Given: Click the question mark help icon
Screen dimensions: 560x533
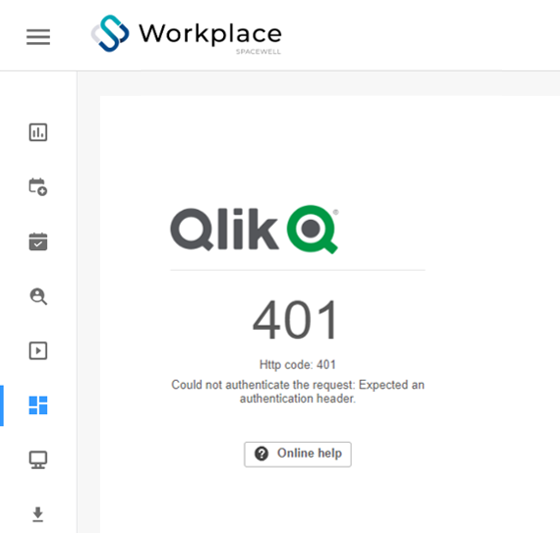Looking at the screenshot, I should click(x=261, y=454).
